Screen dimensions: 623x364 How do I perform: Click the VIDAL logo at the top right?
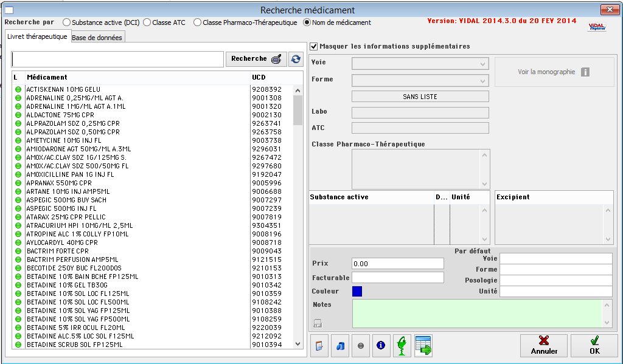click(x=597, y=27)
